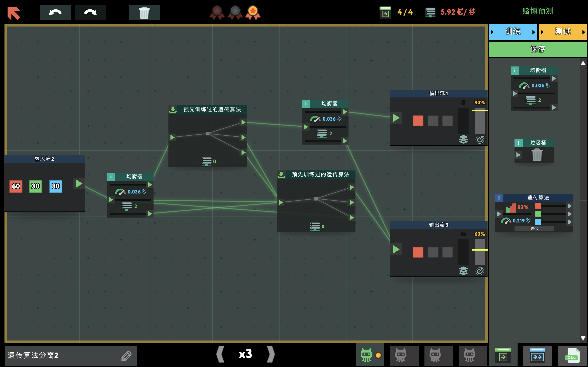Click the trash delete button in top toolbar
Screen dimensions: 588x367
click(x=144, y=12)
